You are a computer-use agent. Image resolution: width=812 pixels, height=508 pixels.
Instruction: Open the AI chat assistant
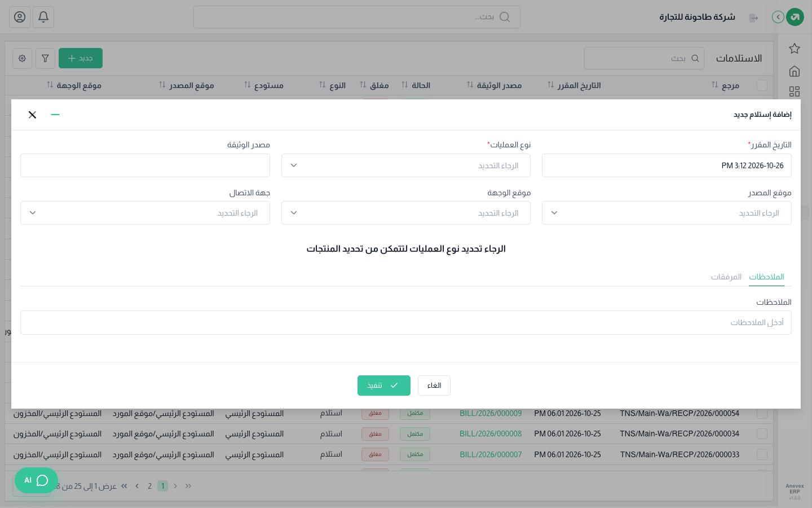click(36, 480)
